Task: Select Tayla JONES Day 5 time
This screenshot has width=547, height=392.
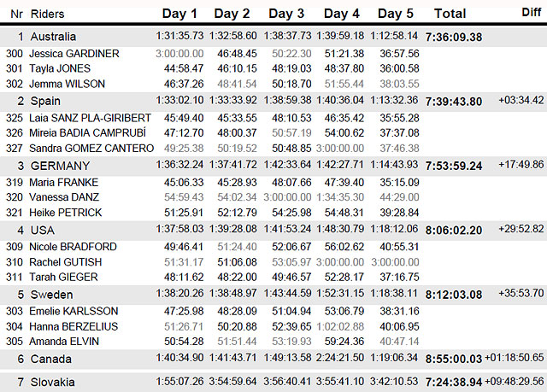Action: pos(399,68)
